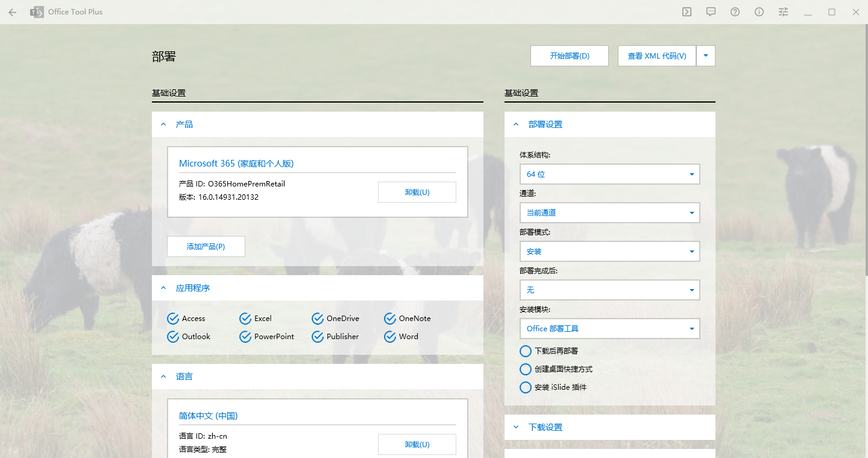Open the about info icon
The width and height of the screenshot is (868, 458).
point(759,12)
